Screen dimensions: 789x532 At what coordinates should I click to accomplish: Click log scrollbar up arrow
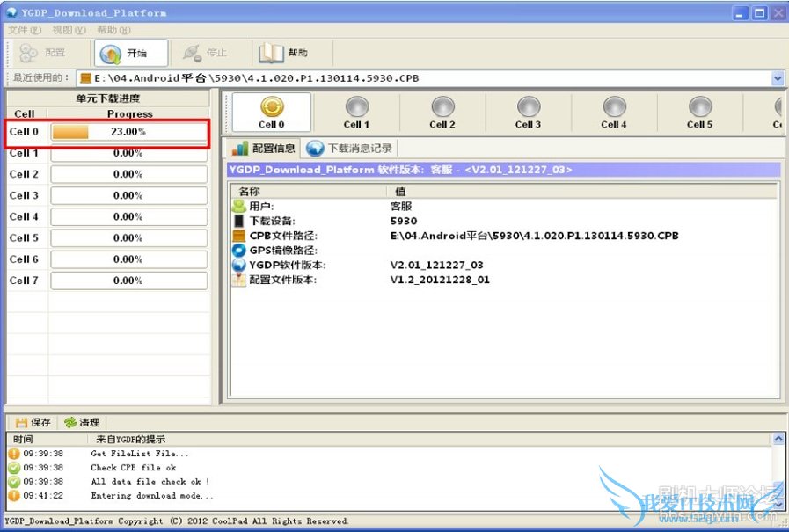pyautogui.click(x=778, y=439)
